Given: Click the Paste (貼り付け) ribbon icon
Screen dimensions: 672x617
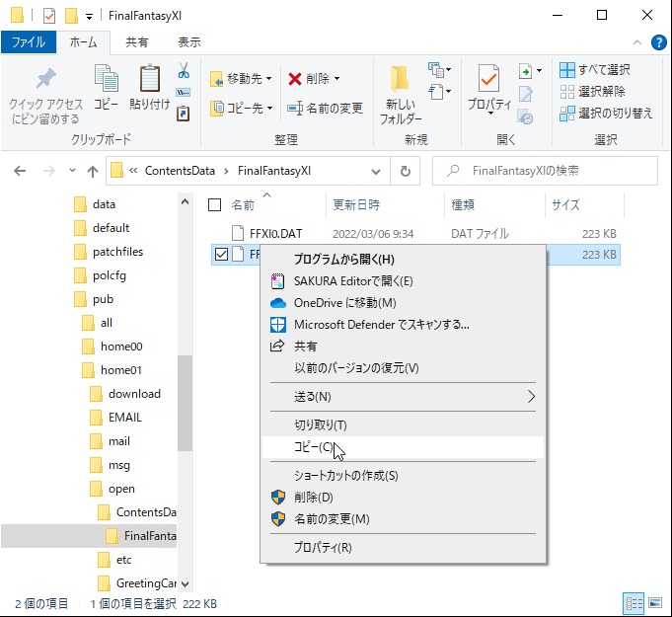Looking at the screenshot, I should (x=150, y=88).
